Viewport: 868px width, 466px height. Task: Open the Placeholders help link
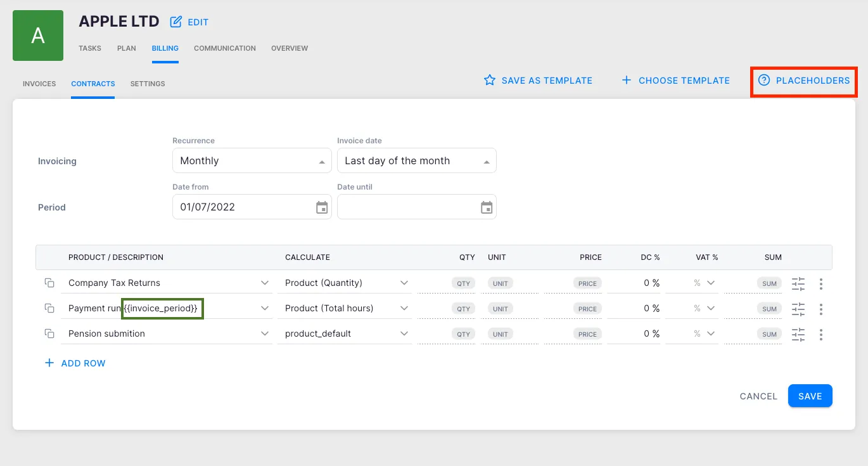(804, 81)
